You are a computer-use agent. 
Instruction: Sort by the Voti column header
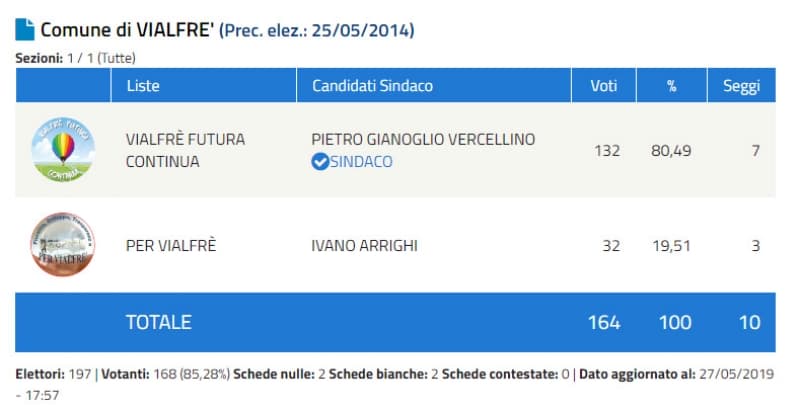pos(602,85)
